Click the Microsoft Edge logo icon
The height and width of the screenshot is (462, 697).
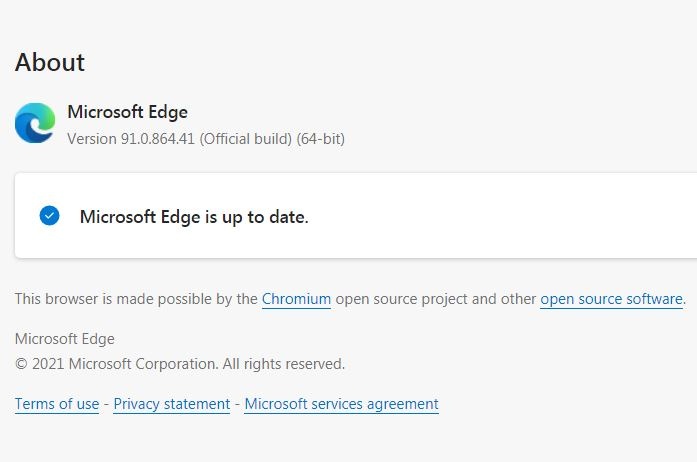(35, 123)
